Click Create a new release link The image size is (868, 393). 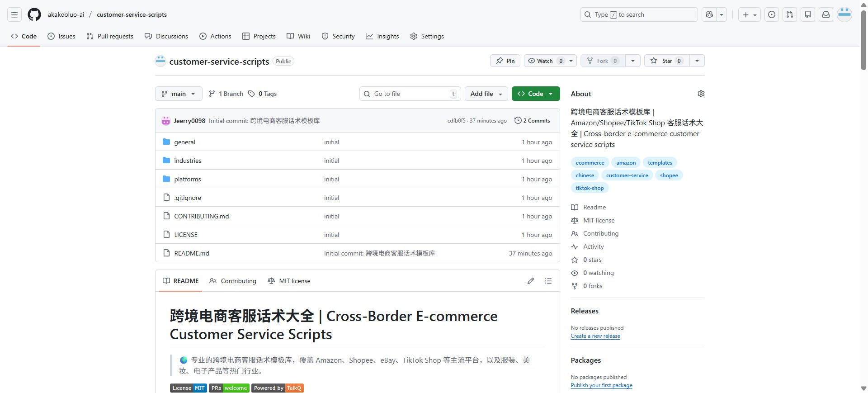pos(595,336)
